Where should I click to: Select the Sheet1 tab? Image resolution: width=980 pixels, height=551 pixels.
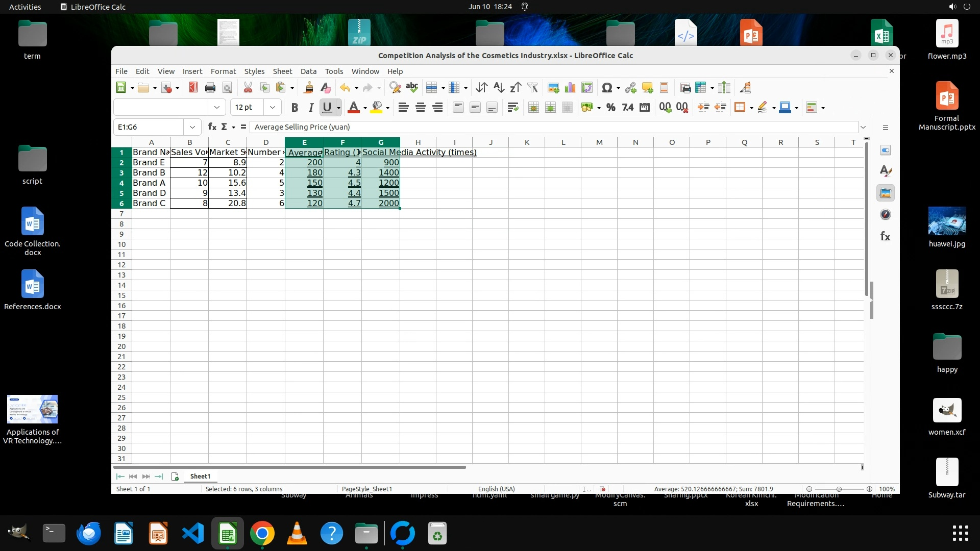(200, 476)
